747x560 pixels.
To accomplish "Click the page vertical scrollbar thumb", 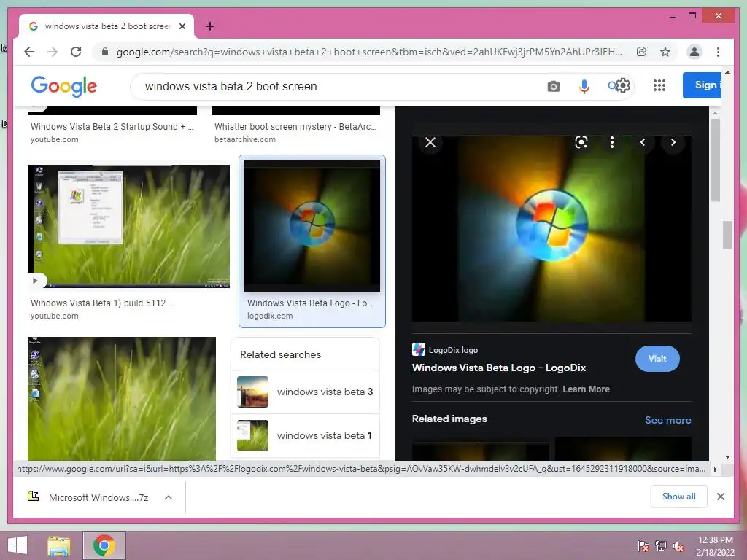I will coord(727,236).
